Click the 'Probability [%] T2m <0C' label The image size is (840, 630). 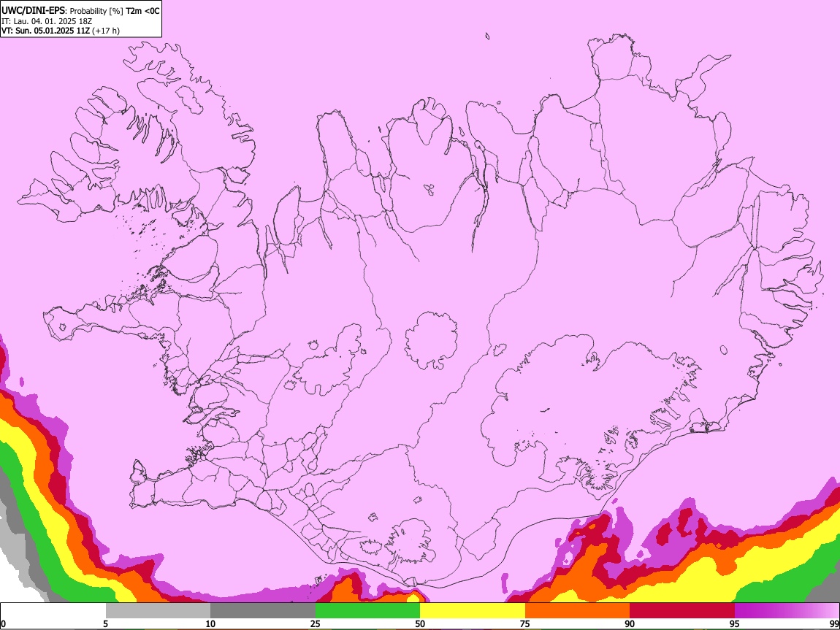pyautogui.click(x=115, y=11)
